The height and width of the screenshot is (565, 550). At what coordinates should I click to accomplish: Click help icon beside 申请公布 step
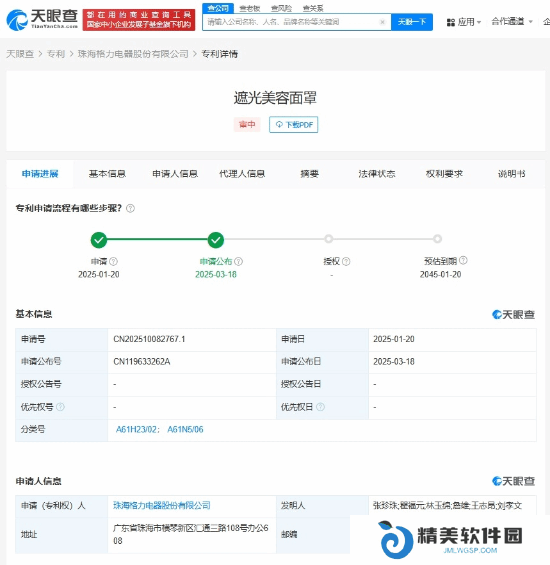point(239,261)
